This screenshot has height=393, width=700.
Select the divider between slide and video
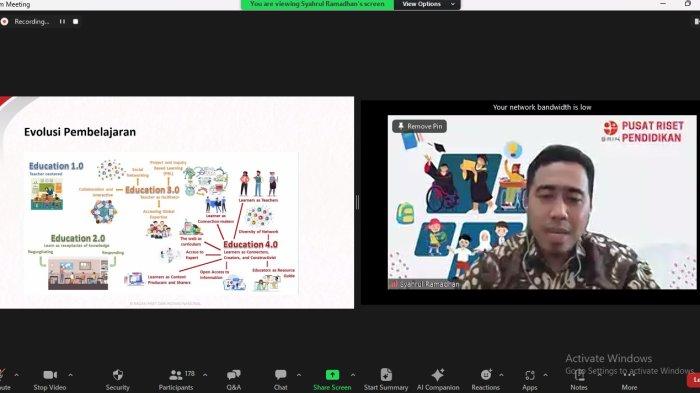coord(357,202)
